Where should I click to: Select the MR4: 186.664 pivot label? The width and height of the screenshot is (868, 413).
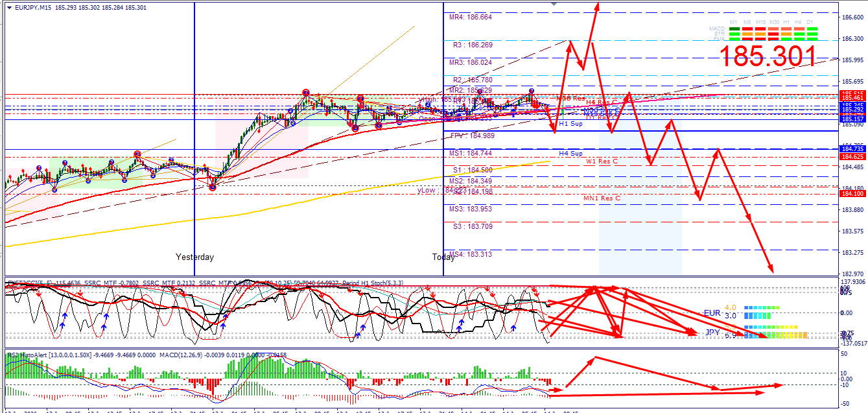tap(471, 18)
